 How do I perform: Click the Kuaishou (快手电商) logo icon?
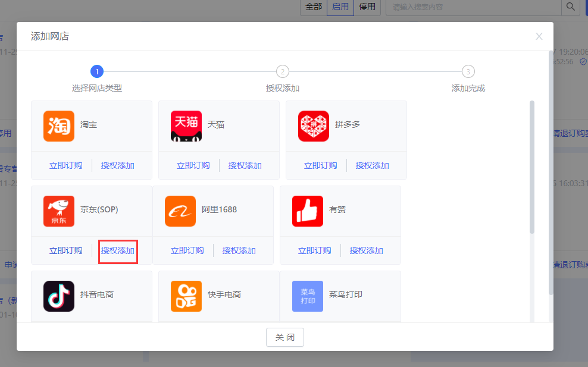(x=186, y=296)
